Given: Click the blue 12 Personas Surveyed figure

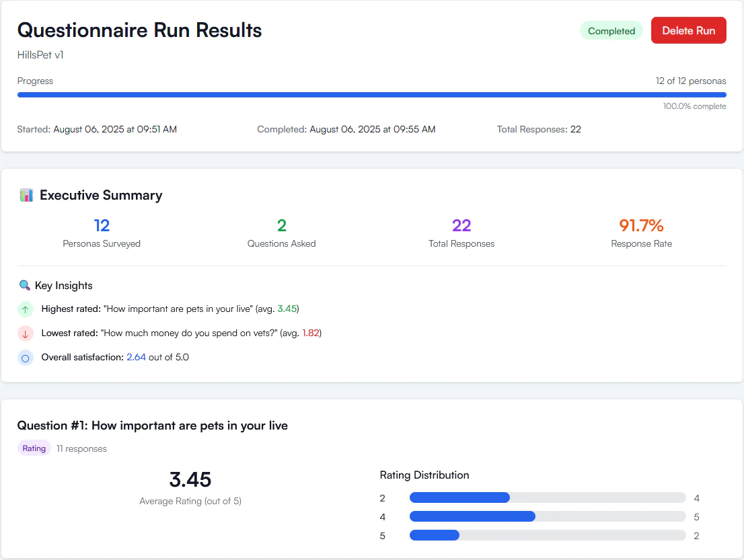Looking at the screenshot, I should 102,225.
